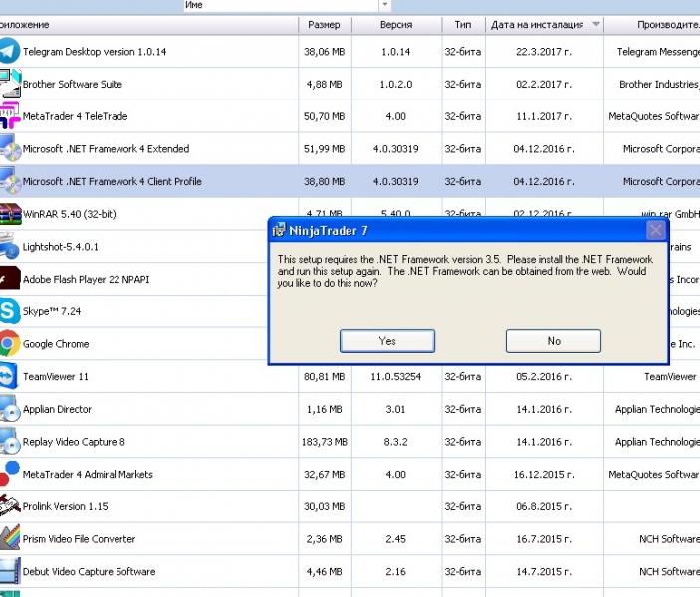700x597 pixels.
Task: Select the Replay Video Capture 8 row
Action: point(350,442)
